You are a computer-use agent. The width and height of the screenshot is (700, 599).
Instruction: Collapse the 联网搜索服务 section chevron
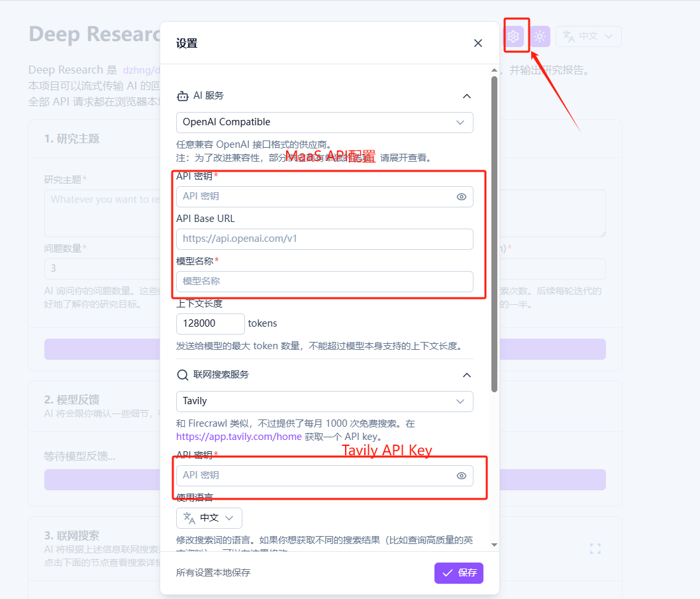tap(466, 375)
